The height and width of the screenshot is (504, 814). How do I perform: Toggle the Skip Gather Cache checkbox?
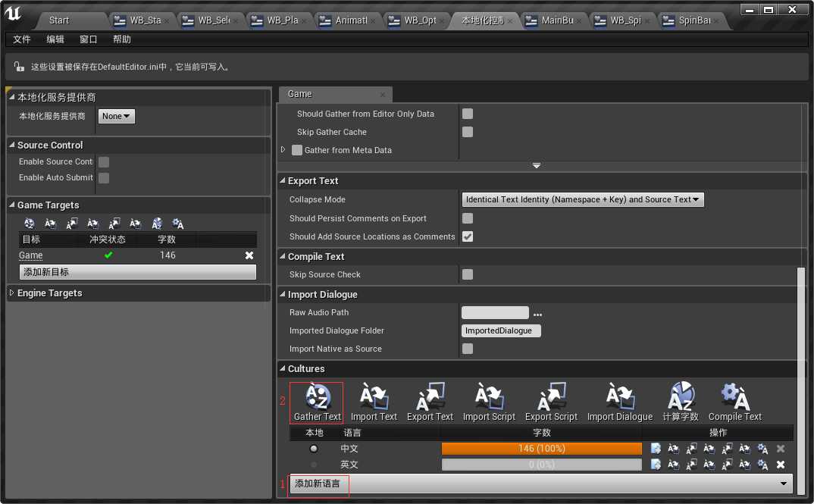468,132
